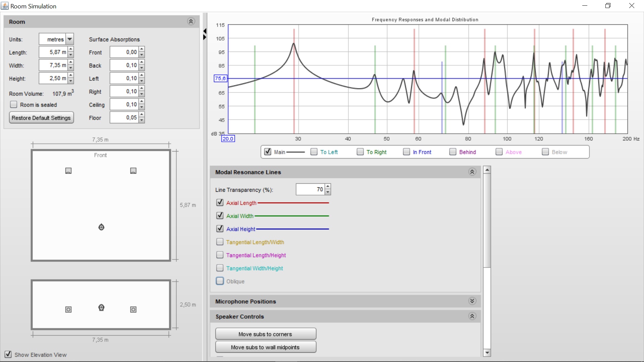Click right-pointing splitter arrow beside graph
This screenshot has height=362, width=644.
205,37
